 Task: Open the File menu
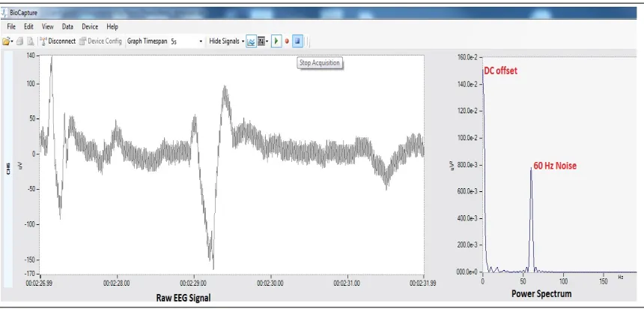point(11,27)
